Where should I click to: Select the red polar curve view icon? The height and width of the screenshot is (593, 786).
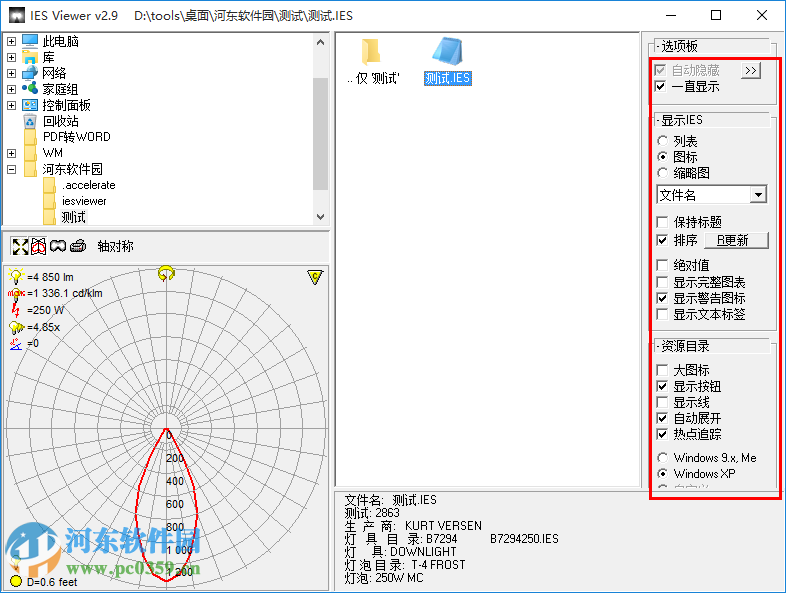[39, 246]
